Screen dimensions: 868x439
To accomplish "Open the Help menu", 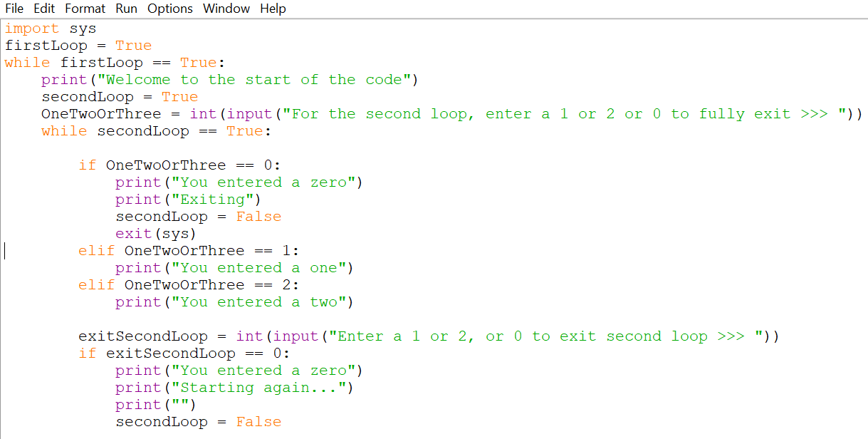I will click(273, 9).
